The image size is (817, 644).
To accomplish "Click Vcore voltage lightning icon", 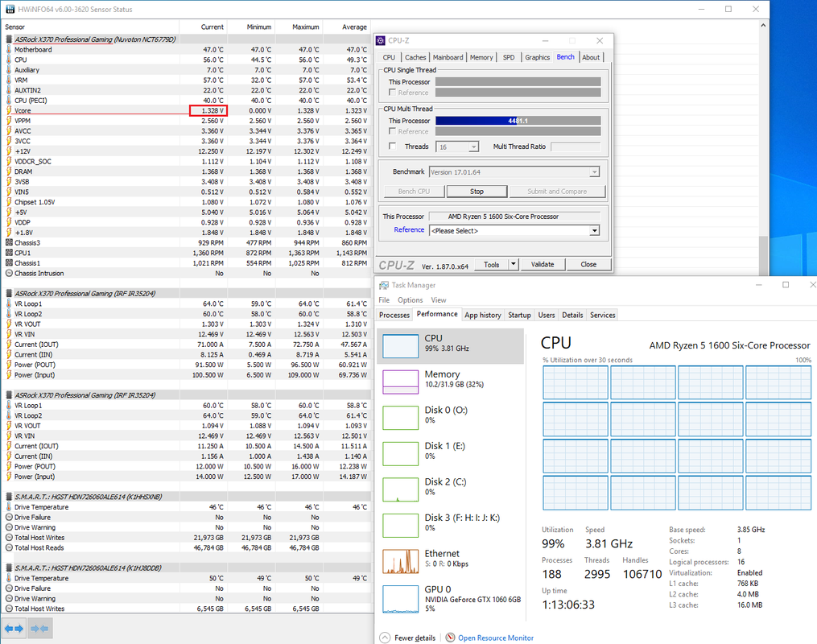I will [x=9, y=110].
